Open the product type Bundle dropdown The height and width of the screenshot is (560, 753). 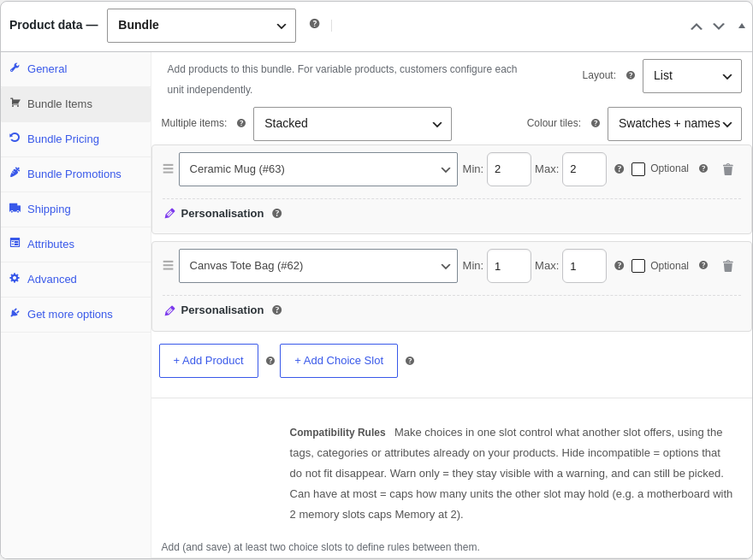(x=201, y=26)
